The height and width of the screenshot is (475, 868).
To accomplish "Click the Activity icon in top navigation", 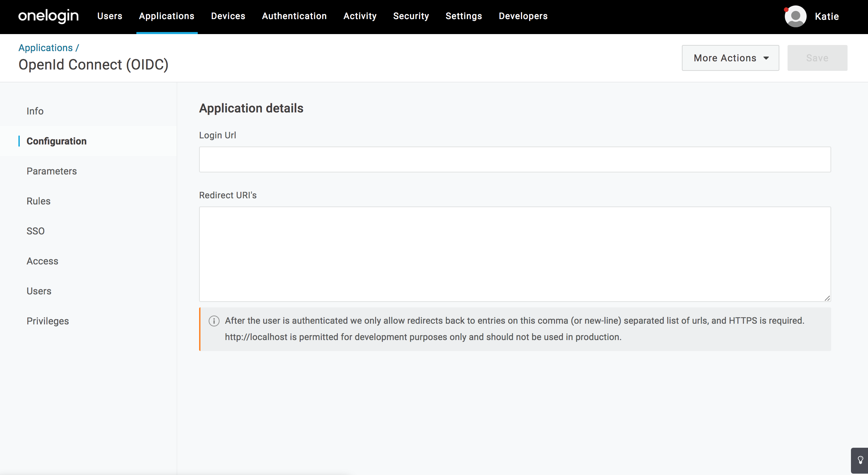I will click(x=360, y=16).
